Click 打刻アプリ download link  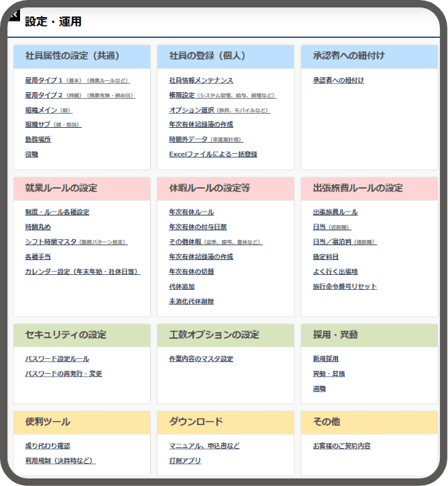coord(185,461)
